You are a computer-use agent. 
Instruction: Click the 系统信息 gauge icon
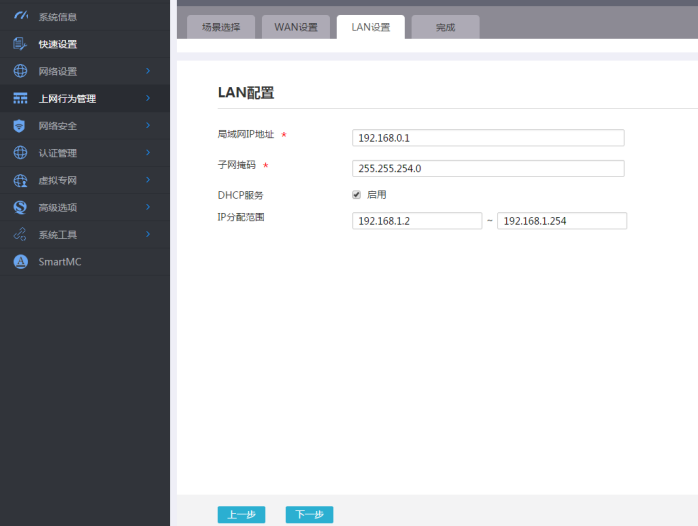pyautogui.click(x=20, y=16)
